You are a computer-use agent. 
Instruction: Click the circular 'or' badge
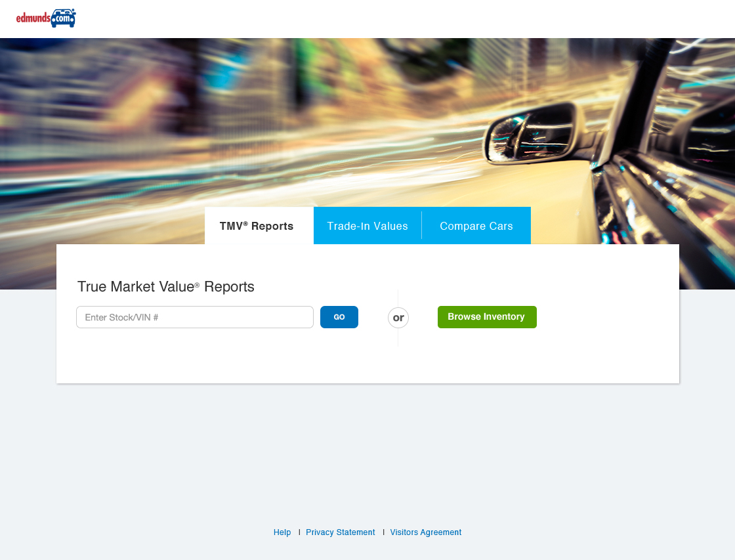coord(398,318)
